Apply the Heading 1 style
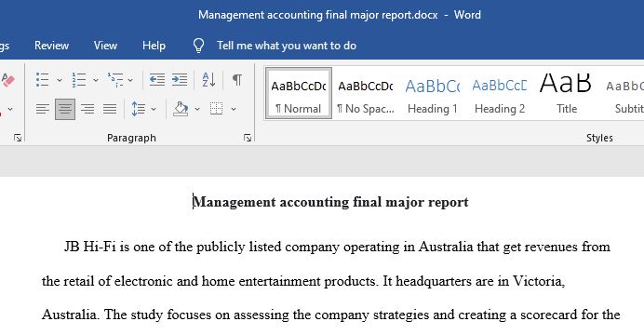The width and height of the screenshot is (644, 335). [433, 94]
